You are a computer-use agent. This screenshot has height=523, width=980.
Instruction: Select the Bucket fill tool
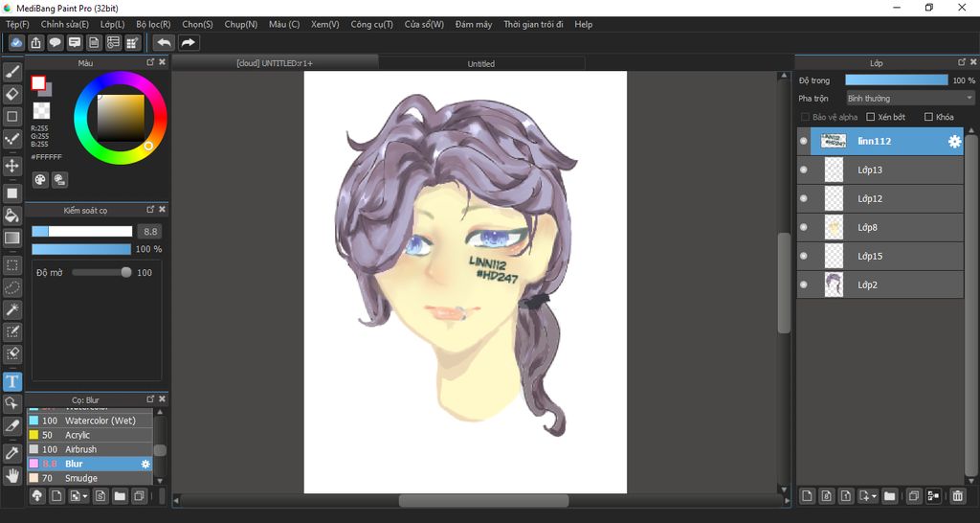11,216
